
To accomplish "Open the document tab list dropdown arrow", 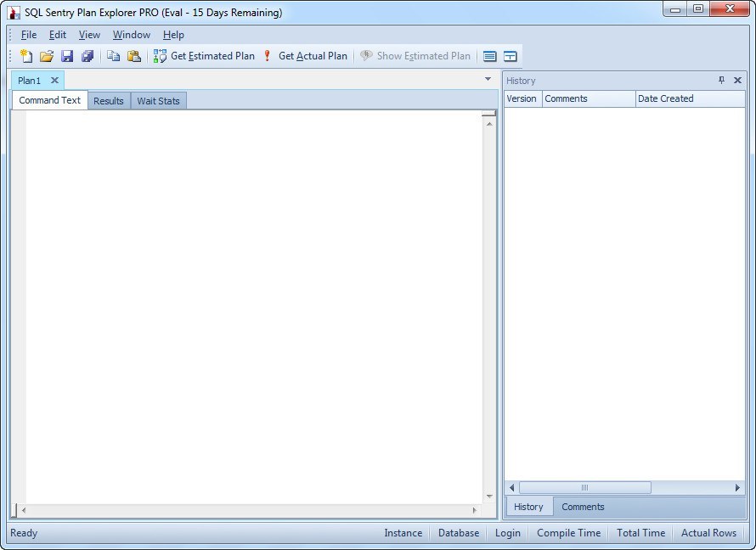I will click(x=488, y=79).
